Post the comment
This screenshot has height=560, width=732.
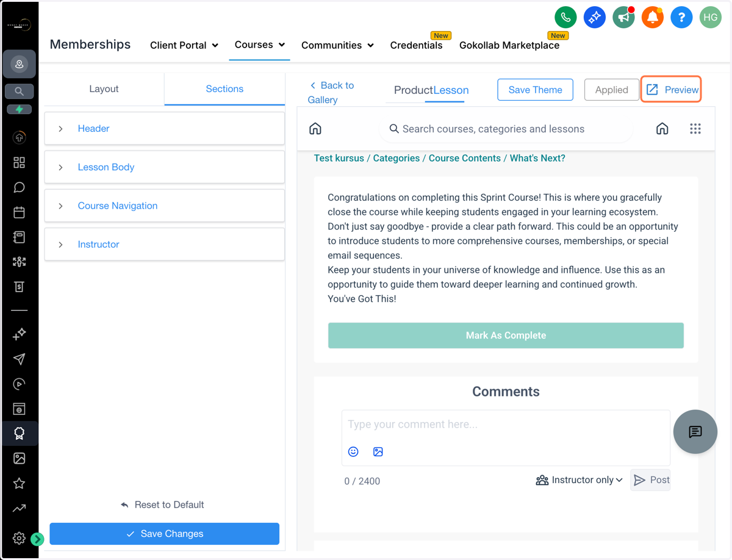[651, 480]
